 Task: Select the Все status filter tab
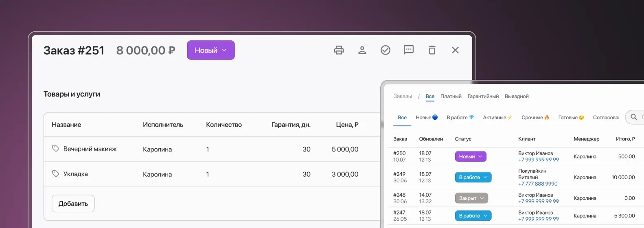point(402,117)
